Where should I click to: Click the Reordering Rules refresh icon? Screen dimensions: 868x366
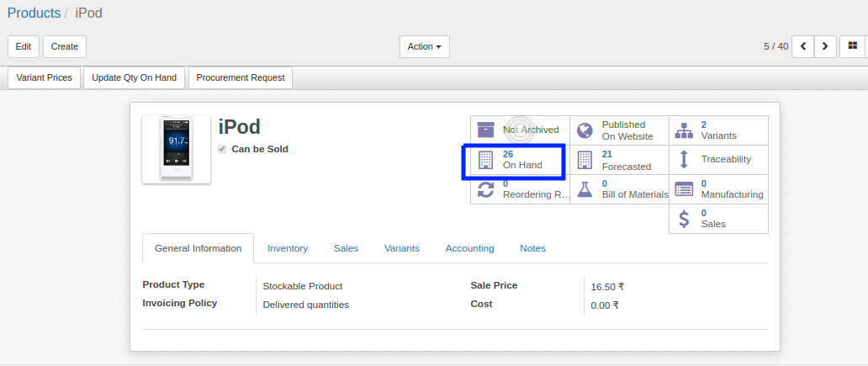tap(485, 189)
